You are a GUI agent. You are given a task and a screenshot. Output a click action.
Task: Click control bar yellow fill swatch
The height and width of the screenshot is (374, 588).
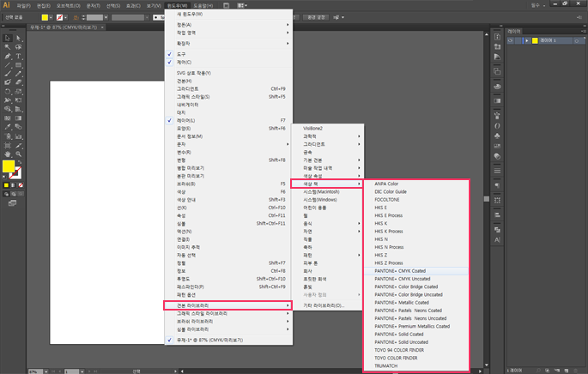[45, 17]
